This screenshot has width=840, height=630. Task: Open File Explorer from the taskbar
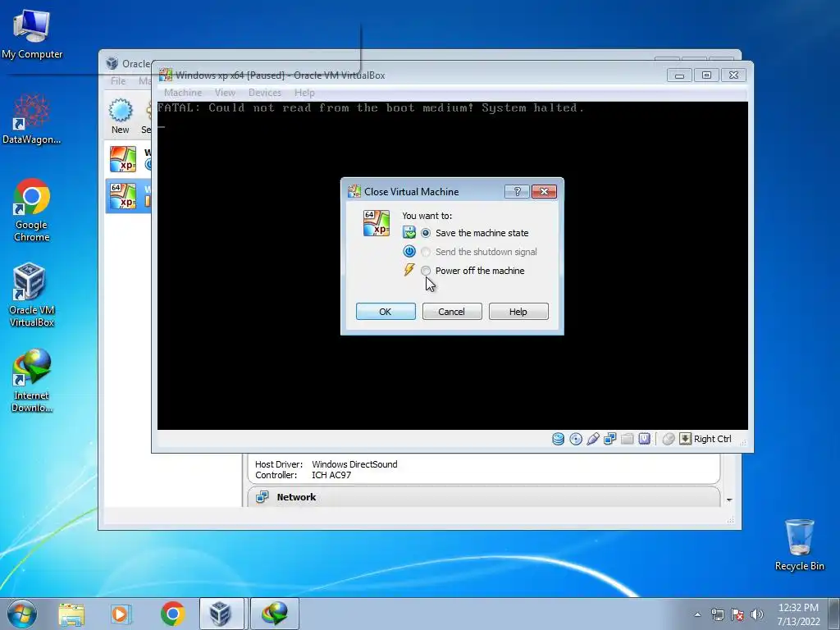71,614
